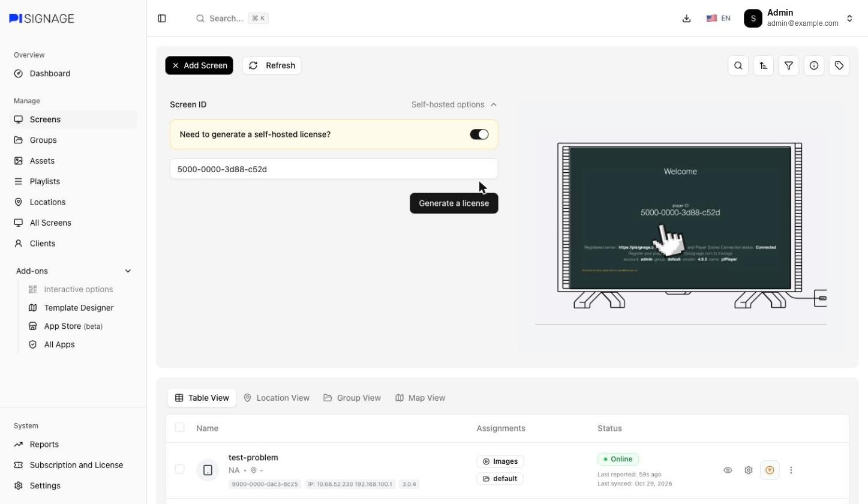Click the default group badge
The image size is (868, 504).
click(x=500, y=479)
